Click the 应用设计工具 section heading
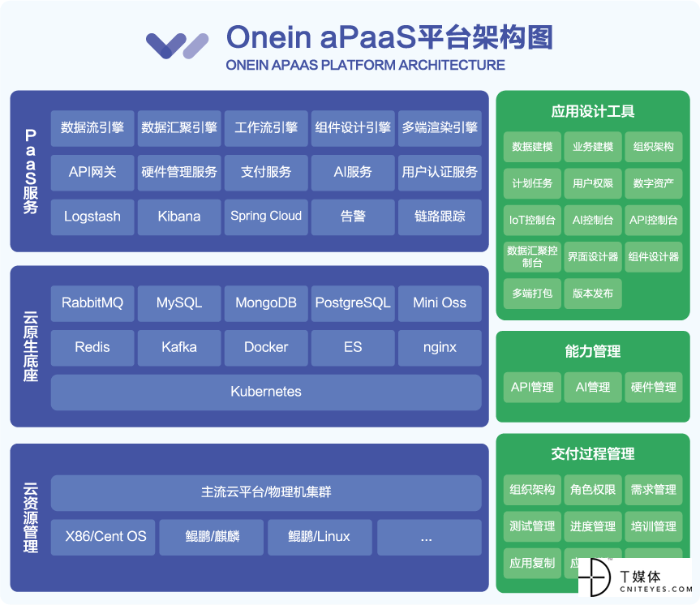This screenshot has width=700, height=605. click(x=593, y=111)
